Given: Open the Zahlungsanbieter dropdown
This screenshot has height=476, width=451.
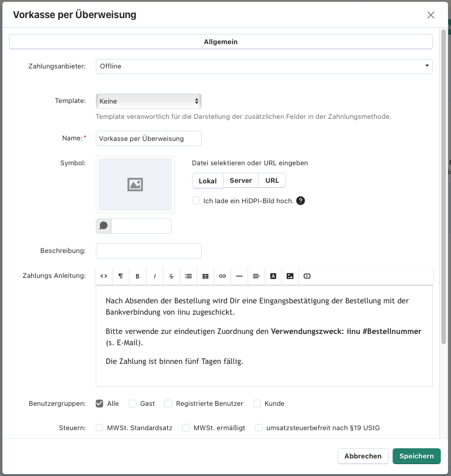Looking at the screenshot, I should pyautogui.click(x=264, y=66).
